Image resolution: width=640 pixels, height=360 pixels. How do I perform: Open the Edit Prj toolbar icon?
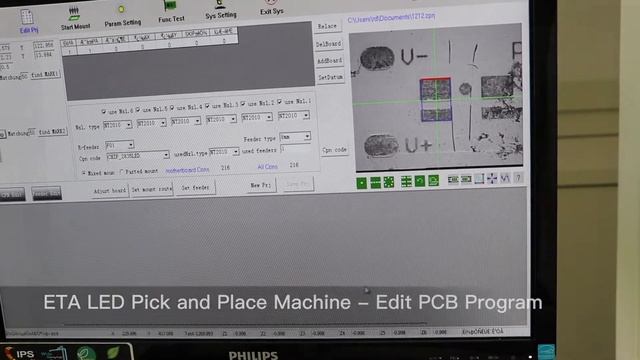pos(27,21)
